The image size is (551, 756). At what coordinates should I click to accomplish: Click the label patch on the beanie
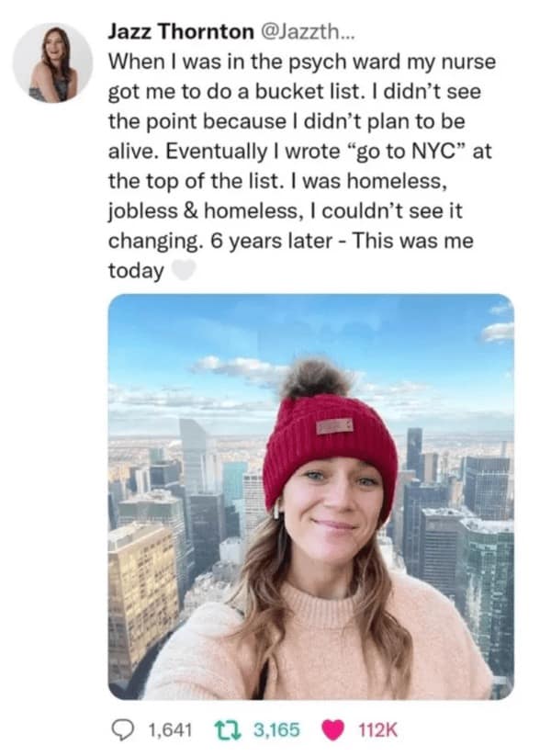pyautogui.click(x=335, y=426)
